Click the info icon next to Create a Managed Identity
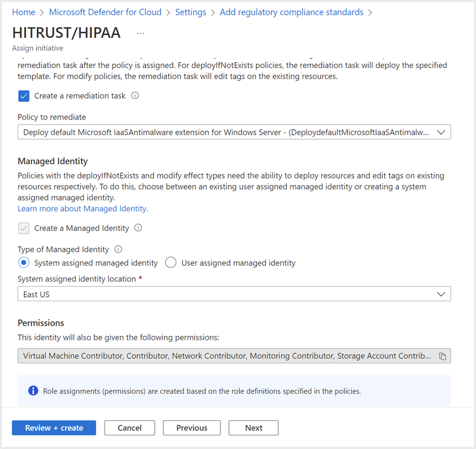 pos(138,228)
